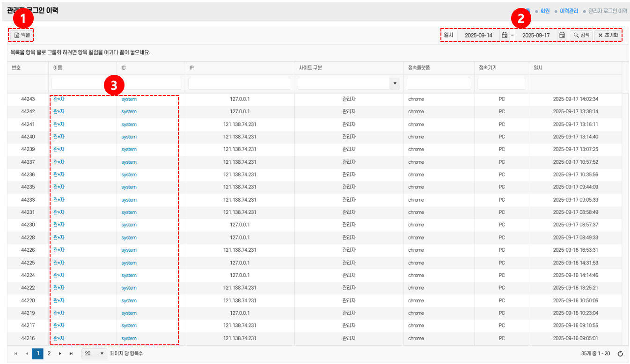Open the end date calendar picker

pyautogui.click(x=562, y=35)
